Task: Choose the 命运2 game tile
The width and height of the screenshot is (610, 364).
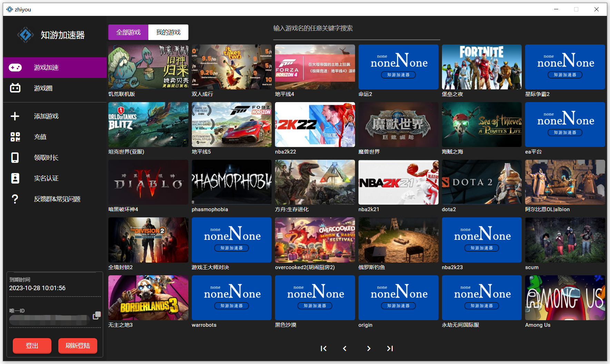Action: (399, 67)
